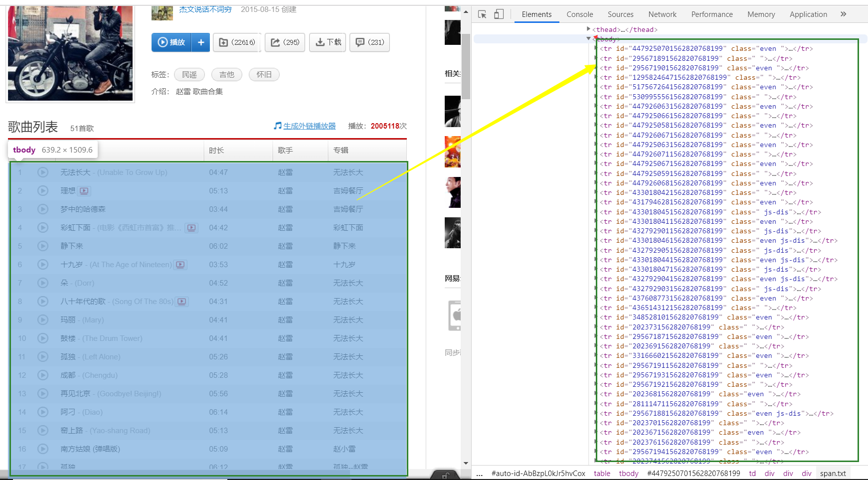Collapse the tbody node in Elements panel
Screen dimensions: 868x480
(x=588, y=38)
